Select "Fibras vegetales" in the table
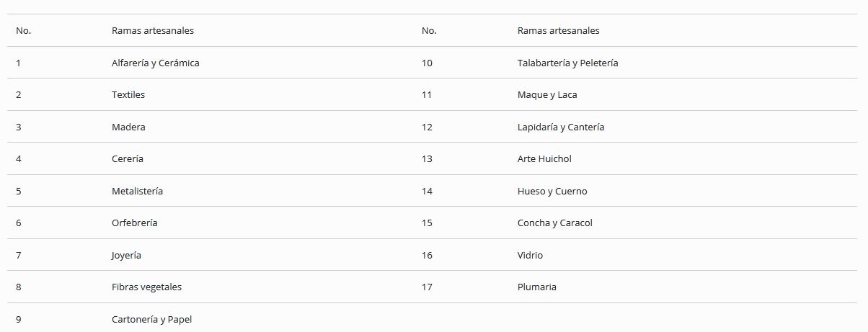 (146, 287)
